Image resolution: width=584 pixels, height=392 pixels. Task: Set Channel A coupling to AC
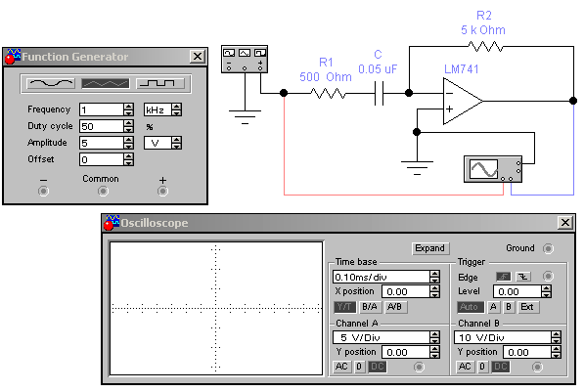[x=341, y=367]
